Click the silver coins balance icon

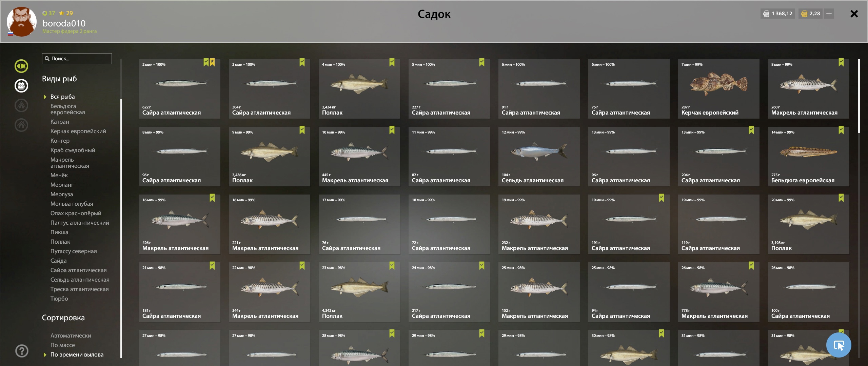[x=766, y=14]
